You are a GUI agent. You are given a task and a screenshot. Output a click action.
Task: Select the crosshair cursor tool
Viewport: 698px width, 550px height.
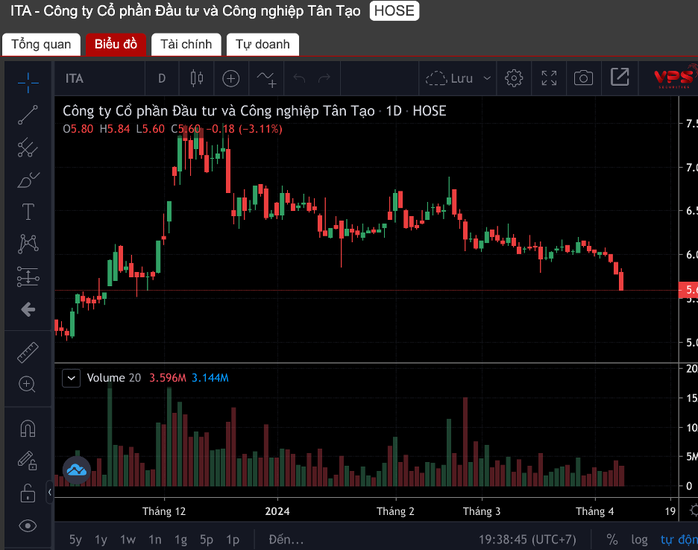click(28, 83)
